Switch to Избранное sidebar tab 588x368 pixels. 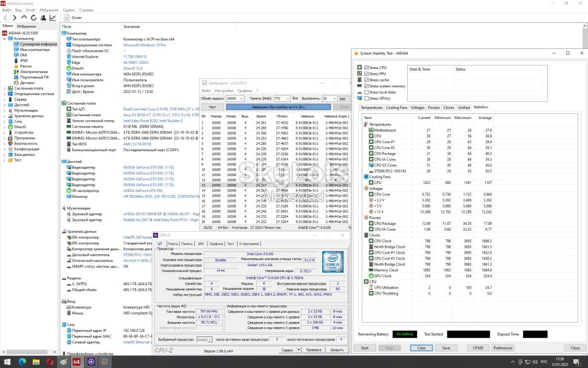click(x=26, y=26)
